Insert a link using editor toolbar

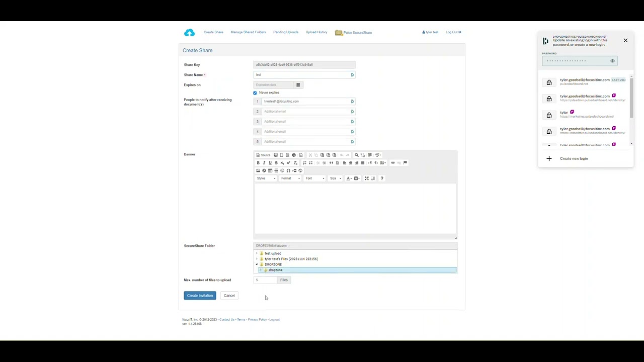393,162
